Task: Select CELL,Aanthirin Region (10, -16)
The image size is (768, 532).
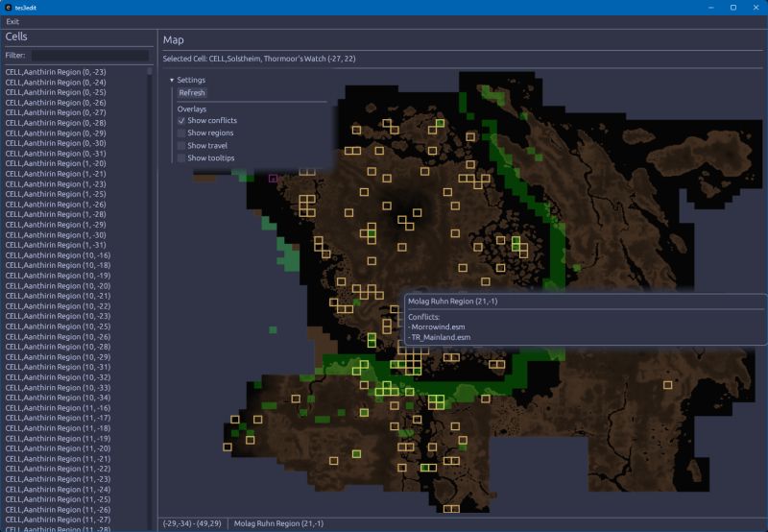Action: 58,255
